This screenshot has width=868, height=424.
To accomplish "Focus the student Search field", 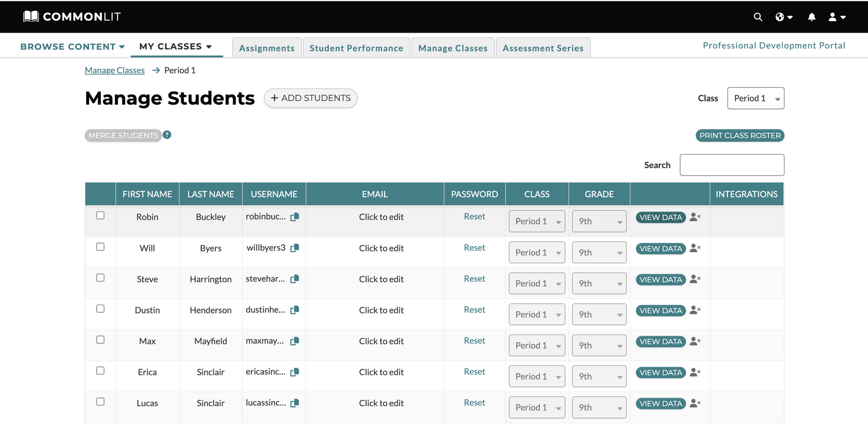I will pos(732,165).
